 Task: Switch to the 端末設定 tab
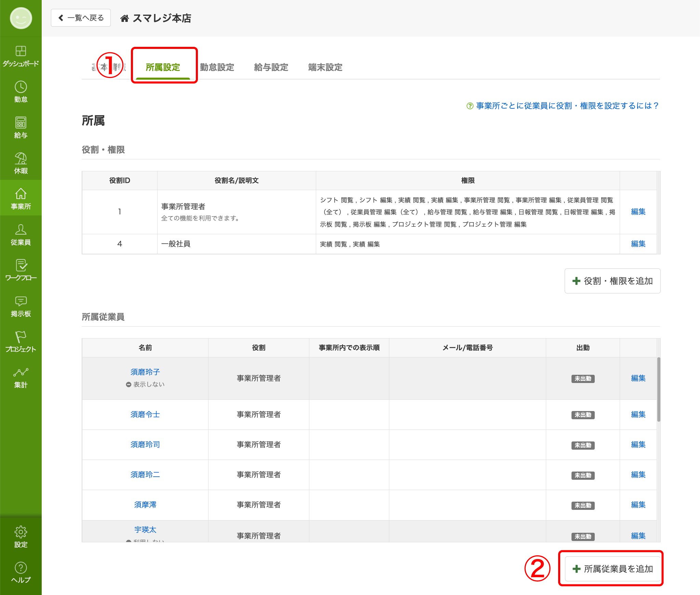[325, 67]
